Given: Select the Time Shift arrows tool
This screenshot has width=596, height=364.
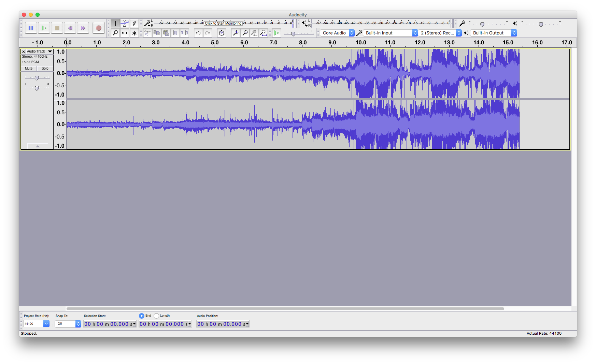Looking at the screenshot, I should pyautogui.click(x=125, y=33).
